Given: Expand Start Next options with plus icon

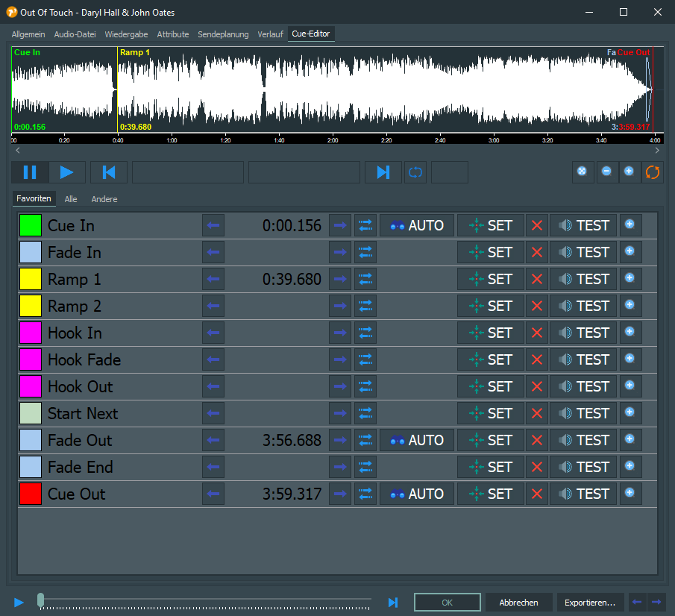Looking at the screenshot, I should [630, 413].
